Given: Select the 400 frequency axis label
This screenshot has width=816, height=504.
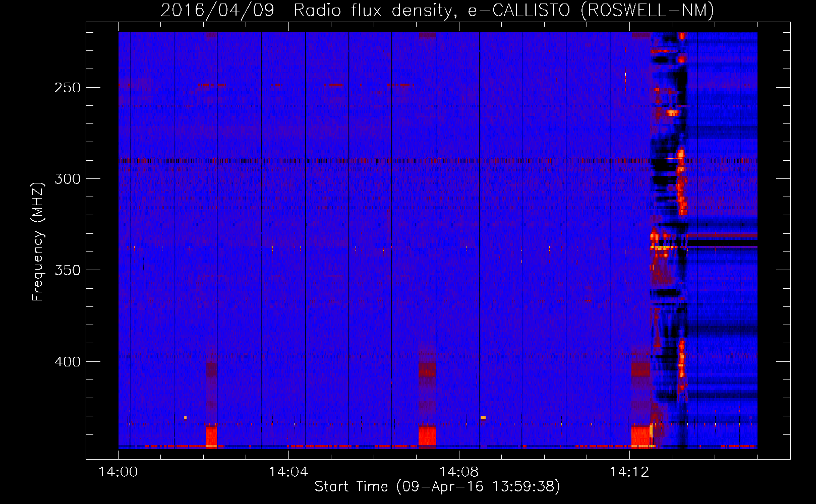Looking at the screenshot, I should click(x=68, y=362).
